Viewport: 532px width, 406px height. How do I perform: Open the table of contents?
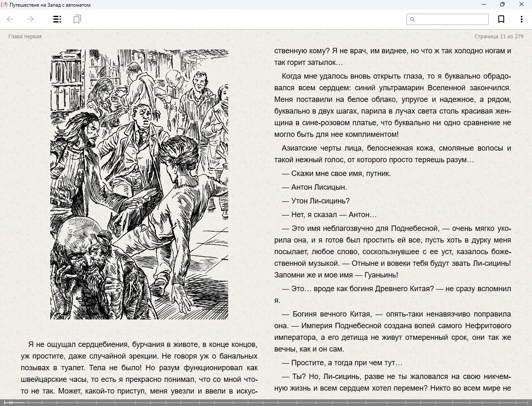(x=57, y=19)
